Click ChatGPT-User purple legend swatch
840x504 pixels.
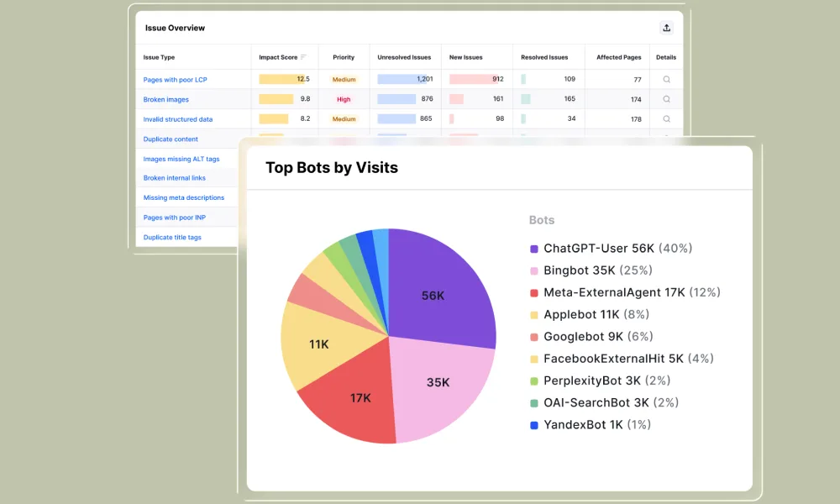click(x=533, y=249)
